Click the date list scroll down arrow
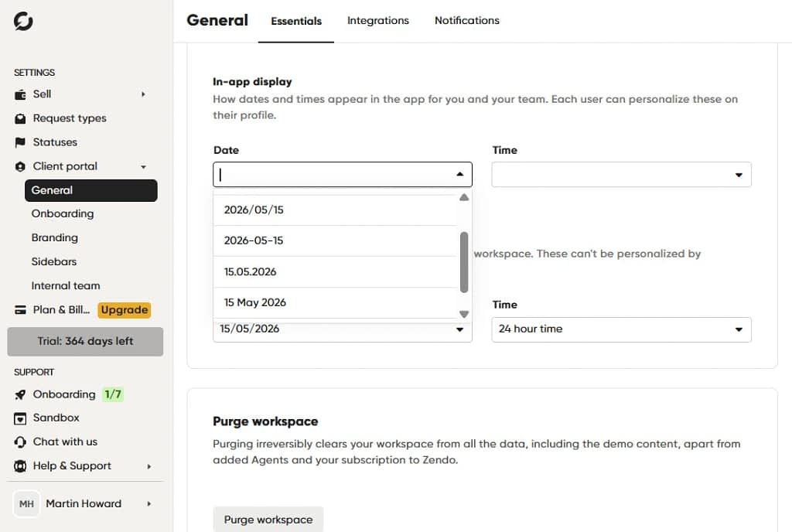 [x=464, y=314]
